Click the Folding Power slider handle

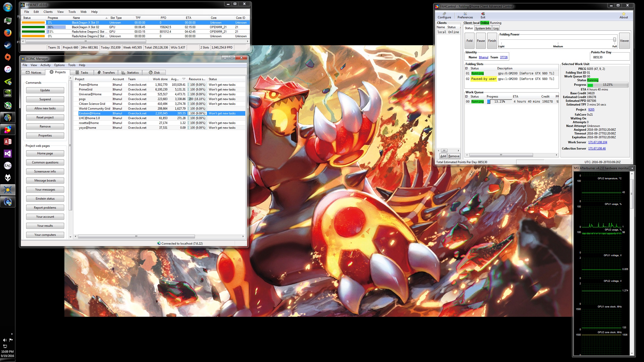pyautogui.click(x=614, y=40)
